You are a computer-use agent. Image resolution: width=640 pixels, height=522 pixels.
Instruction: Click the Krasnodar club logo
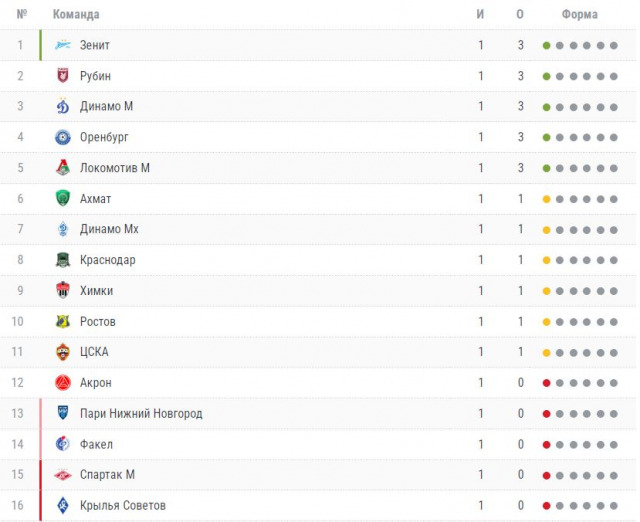pos(63,260)
